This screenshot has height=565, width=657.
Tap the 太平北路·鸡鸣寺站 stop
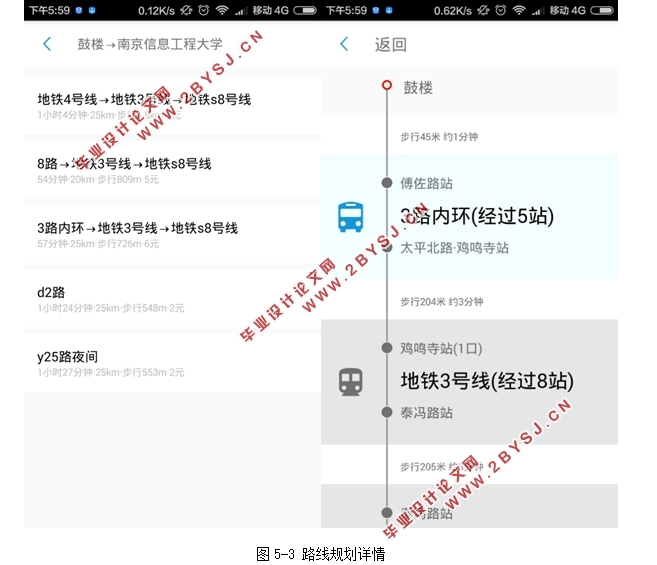pos(454,248)
